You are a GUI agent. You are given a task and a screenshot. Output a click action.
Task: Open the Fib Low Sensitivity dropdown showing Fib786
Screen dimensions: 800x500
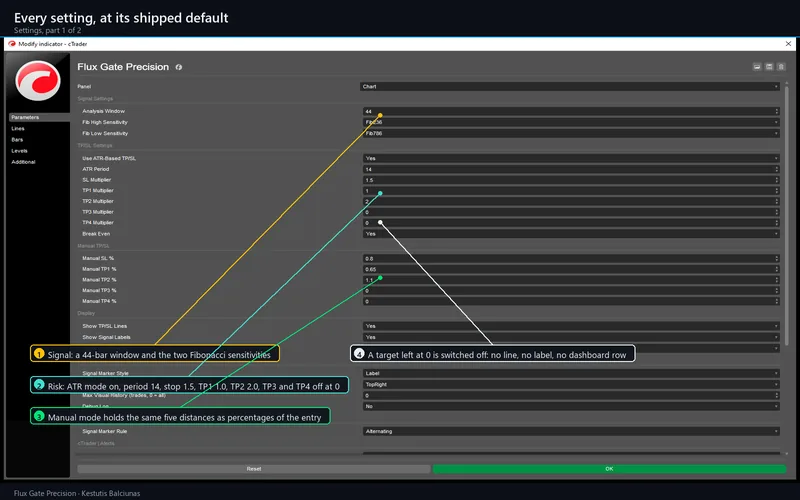[571, 134]
